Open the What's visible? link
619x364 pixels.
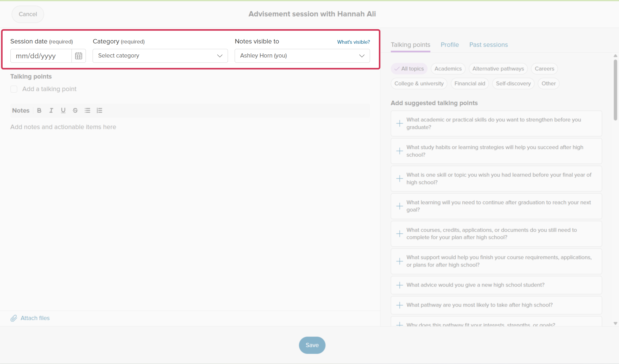(x=353, y=42)
